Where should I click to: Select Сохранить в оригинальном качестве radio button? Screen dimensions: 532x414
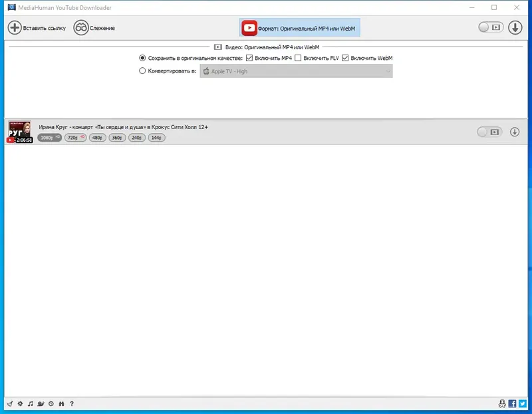[142, 58]
